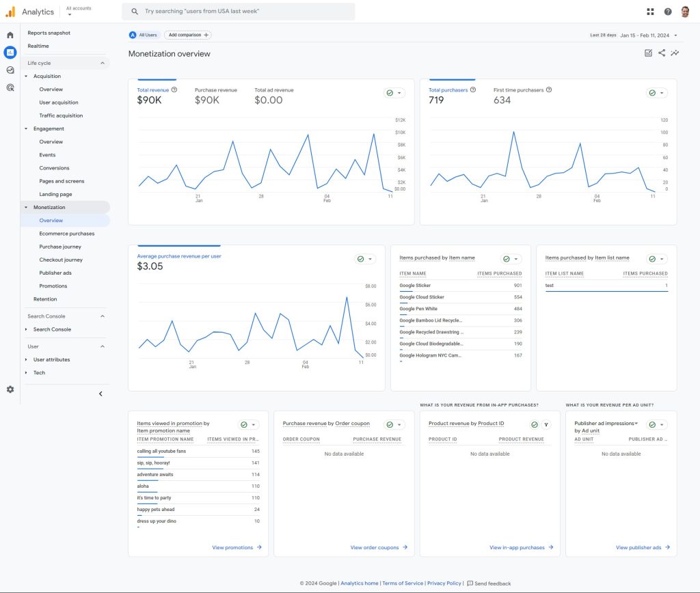
Task: Click View publisher ads link
Action: pyautogui.click(x=643, y=547)
